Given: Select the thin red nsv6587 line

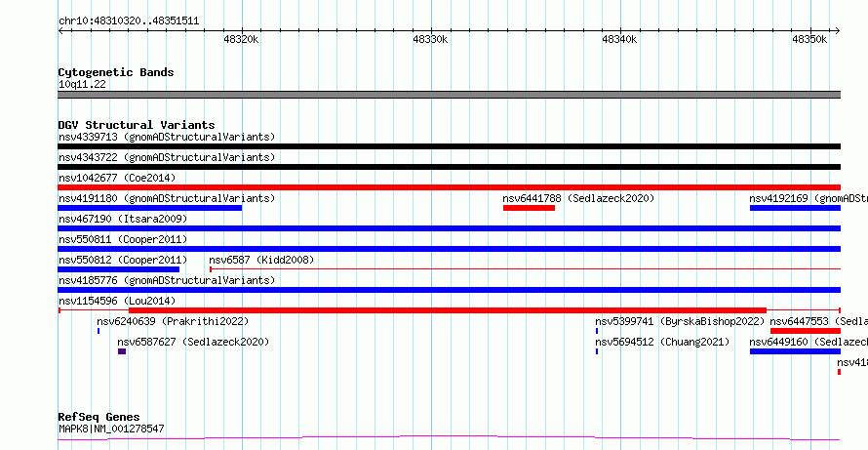Looking at the screenshot, I should coord(525,269).
